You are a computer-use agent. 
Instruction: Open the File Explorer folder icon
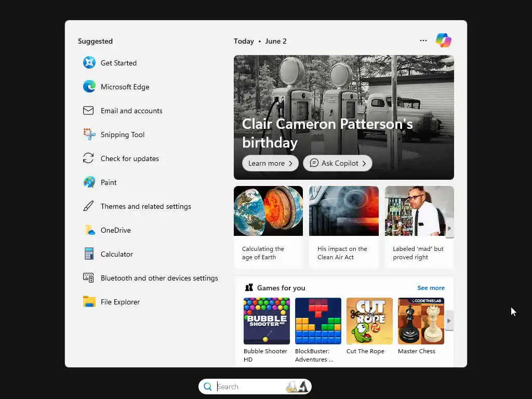point(89,302)
